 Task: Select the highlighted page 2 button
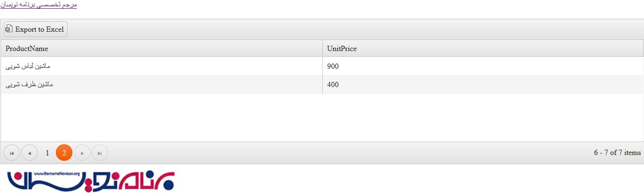click(64, 153)
